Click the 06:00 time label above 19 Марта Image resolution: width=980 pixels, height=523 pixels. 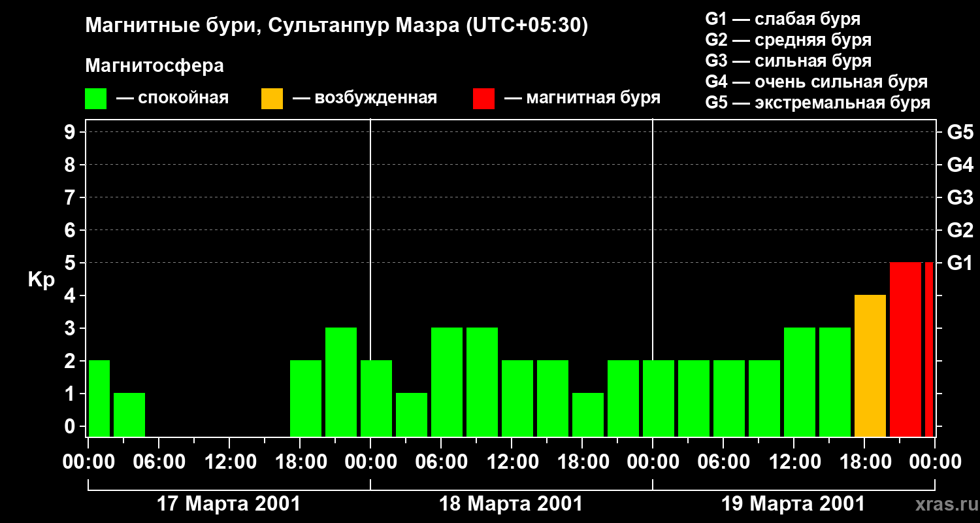(x=723, y=462)
